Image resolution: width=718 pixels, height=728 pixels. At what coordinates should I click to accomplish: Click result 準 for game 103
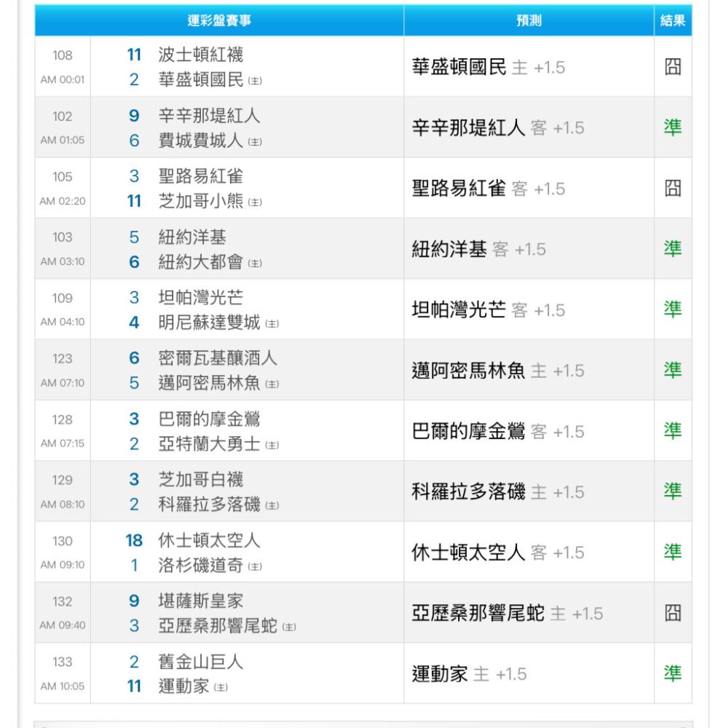[x=673, y=249]
